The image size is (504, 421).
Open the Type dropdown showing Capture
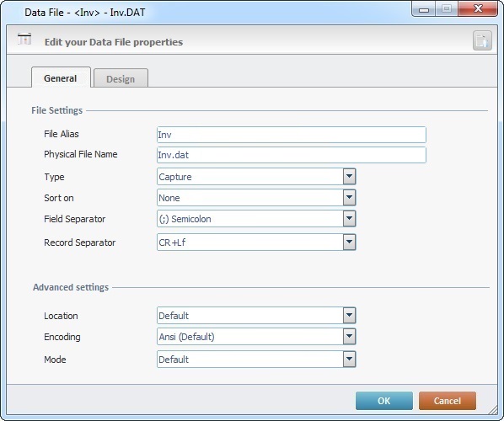pyautogui.click(x=256, y=177)
